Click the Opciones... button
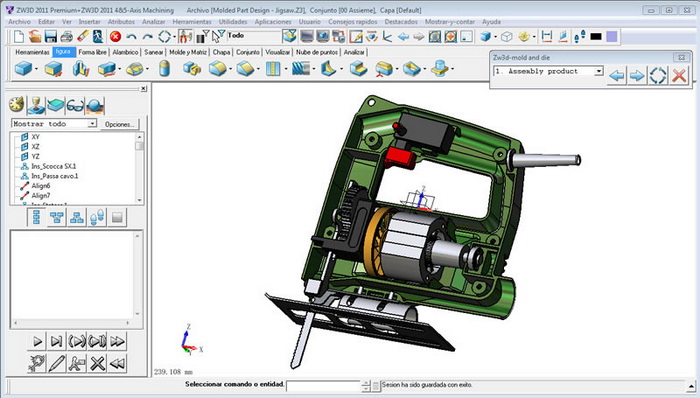 coord(119,124)
